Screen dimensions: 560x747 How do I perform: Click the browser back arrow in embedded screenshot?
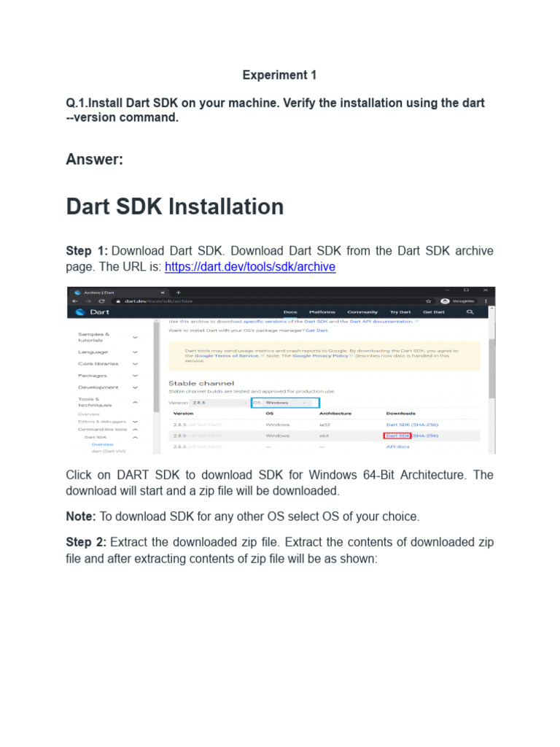click(75, 301)
